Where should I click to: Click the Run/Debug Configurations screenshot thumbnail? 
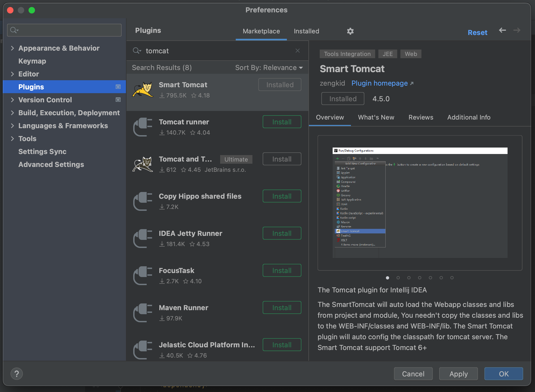point(420,203)
